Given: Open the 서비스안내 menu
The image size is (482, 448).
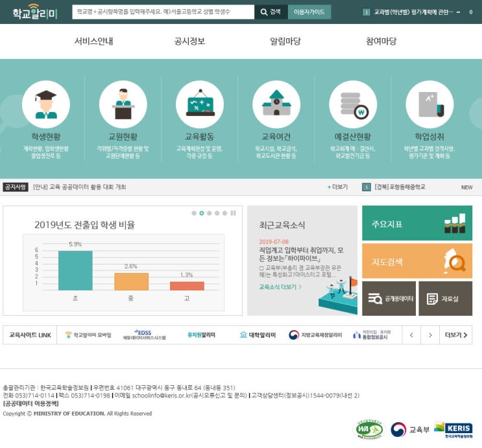Looking at the screenshot, I should 94,41.
